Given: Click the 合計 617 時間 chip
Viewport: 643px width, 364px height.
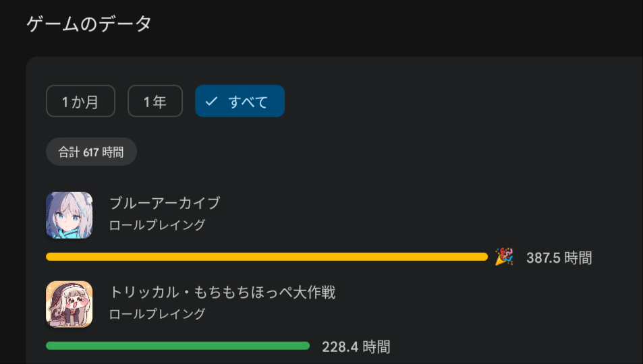Looking at the screenshot, I should (91, 152).
